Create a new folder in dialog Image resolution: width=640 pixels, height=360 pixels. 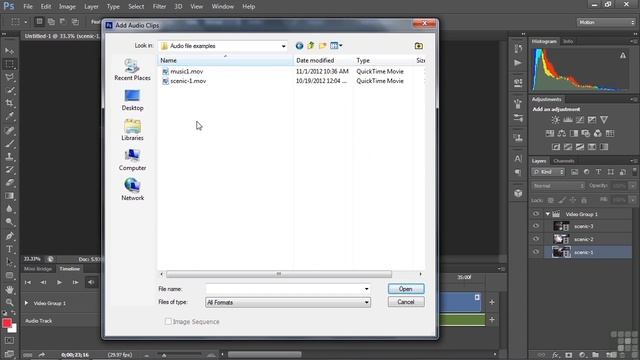click(322, 46)
